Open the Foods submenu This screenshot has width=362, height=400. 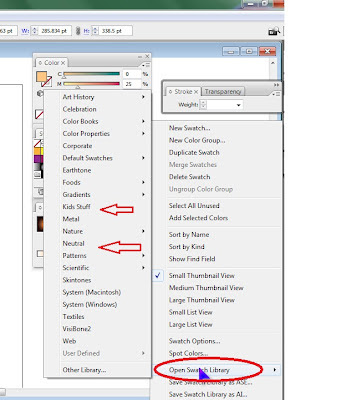point(97,182)
